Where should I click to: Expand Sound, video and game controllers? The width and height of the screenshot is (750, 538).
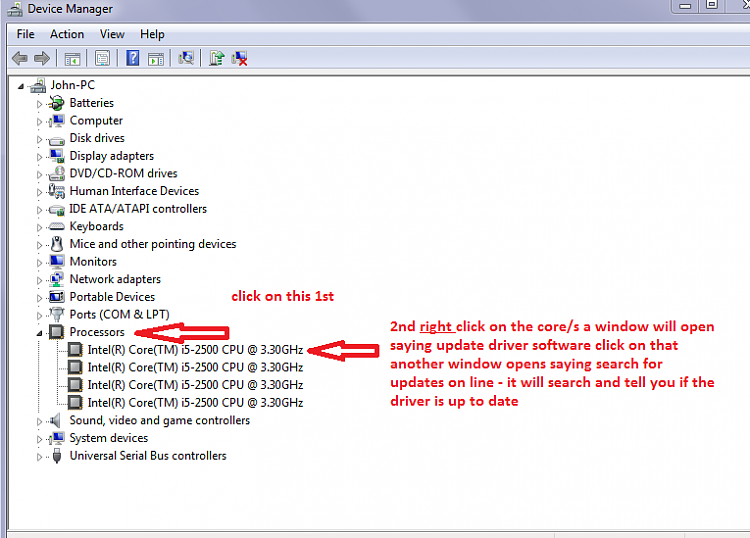(39, 421)
